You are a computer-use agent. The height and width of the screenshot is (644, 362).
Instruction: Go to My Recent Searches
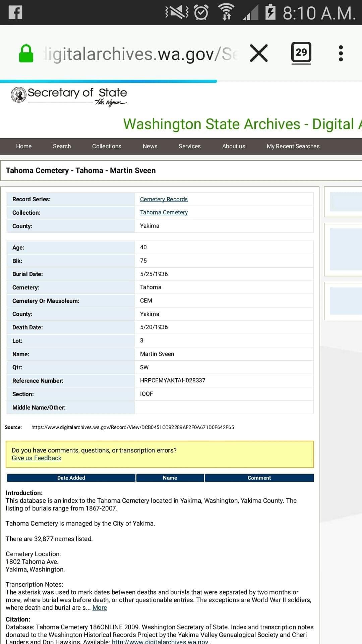pos(293,146)
